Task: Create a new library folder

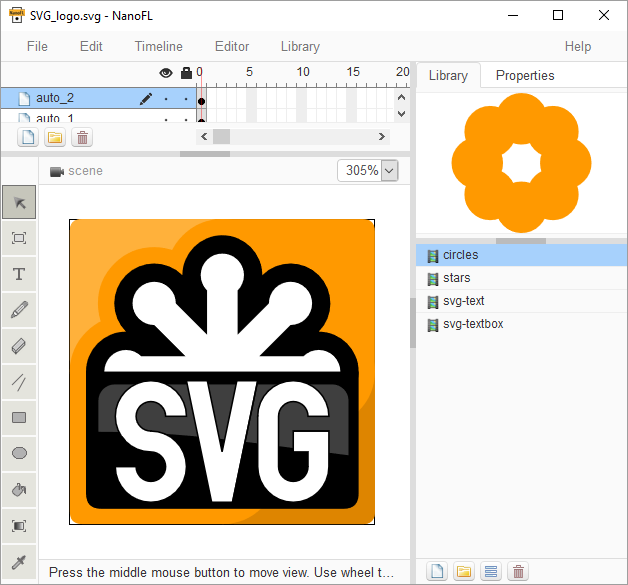Action: click(464, 571)
